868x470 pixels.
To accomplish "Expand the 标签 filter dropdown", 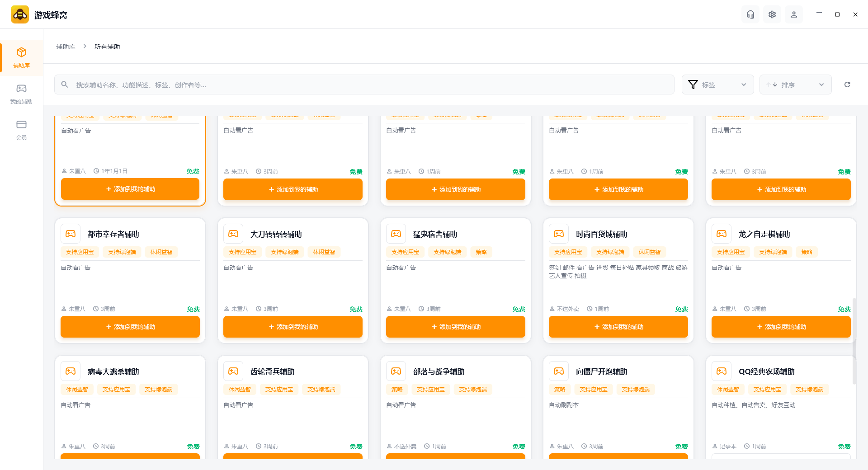I will 718,85.
